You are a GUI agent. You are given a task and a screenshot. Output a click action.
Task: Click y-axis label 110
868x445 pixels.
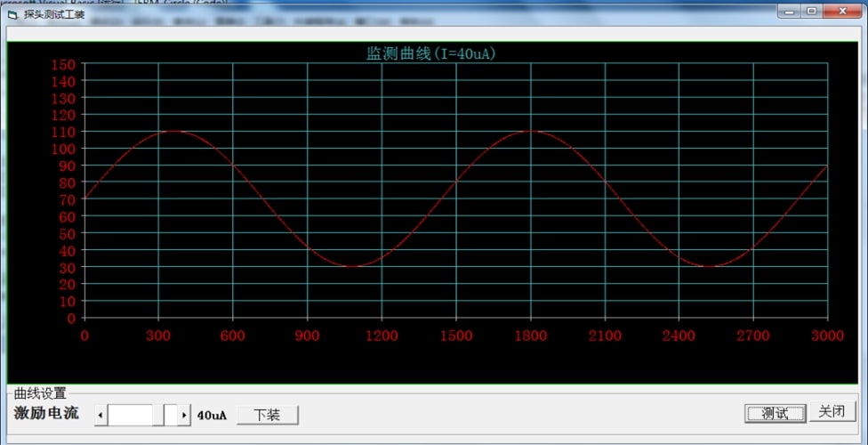click(63, 132)
